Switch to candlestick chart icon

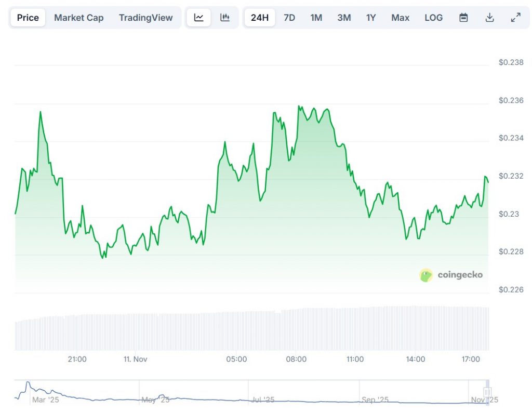pos(225,18)
